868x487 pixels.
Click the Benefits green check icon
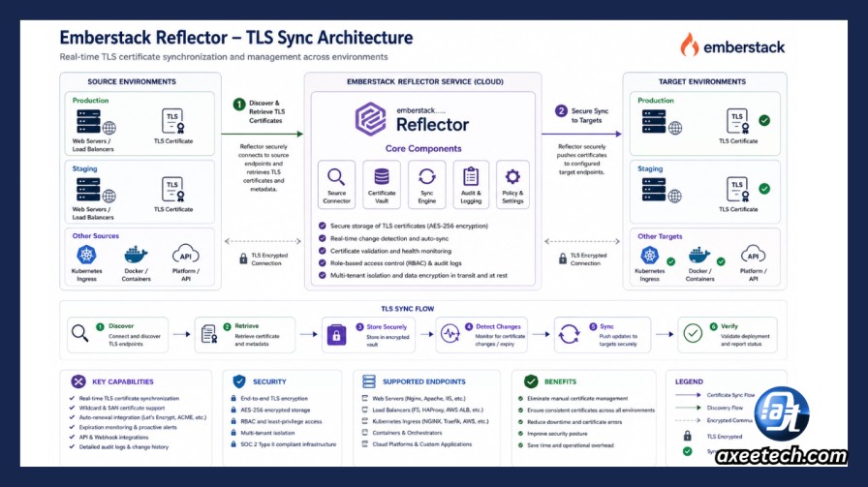[x=531, y=381]
